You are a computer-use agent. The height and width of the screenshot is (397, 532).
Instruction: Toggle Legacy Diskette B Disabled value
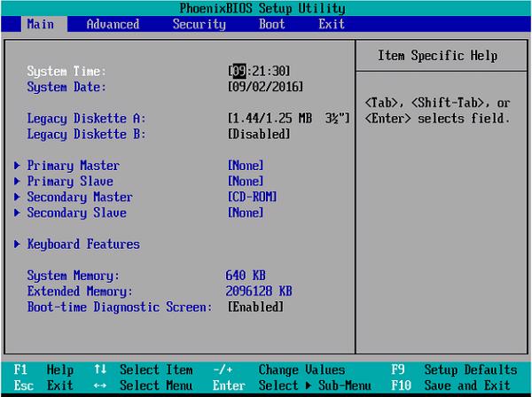tap(259, 134)
